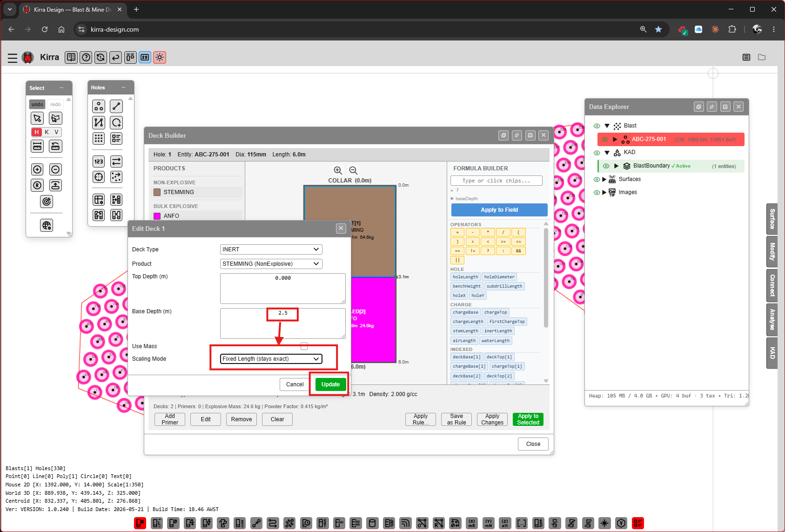The width and height of the screenshot is (785, 532).
Task: Enable the H holes selection mode
Action: pyautogui.click(x=37, y=132)
